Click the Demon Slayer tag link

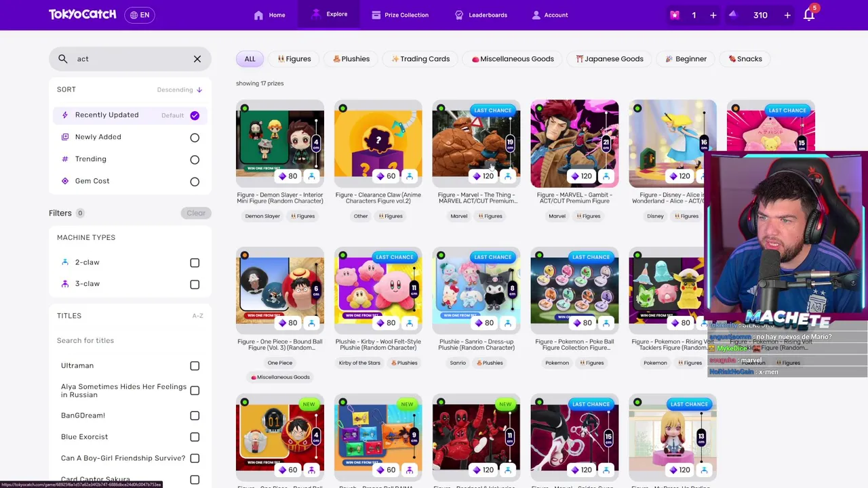click(x=262, y=216)
